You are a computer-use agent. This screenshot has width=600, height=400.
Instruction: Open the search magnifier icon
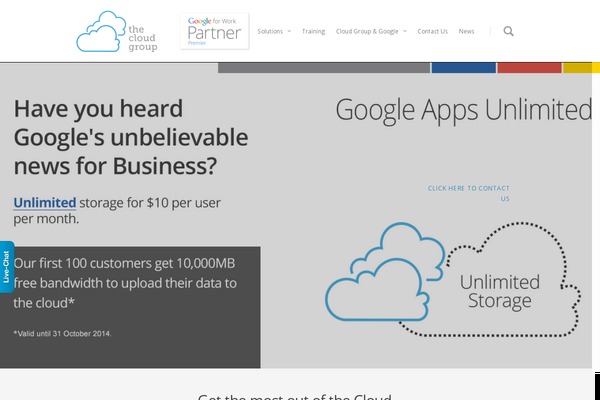click(508, 31)
